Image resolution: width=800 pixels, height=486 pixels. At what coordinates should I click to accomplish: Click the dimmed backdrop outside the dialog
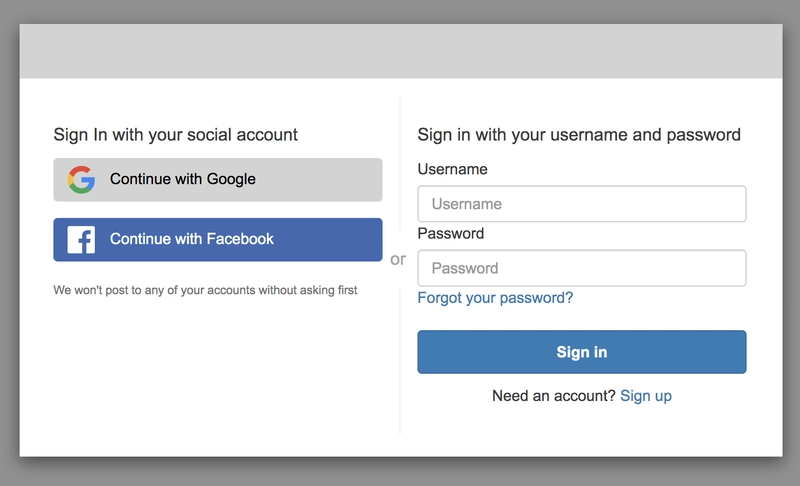401,11
